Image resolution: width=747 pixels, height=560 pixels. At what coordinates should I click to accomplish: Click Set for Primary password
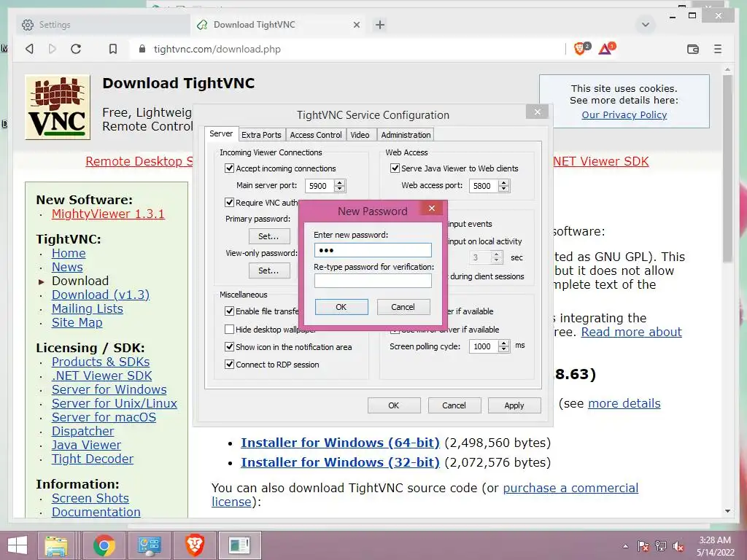[x=268, y=236]
